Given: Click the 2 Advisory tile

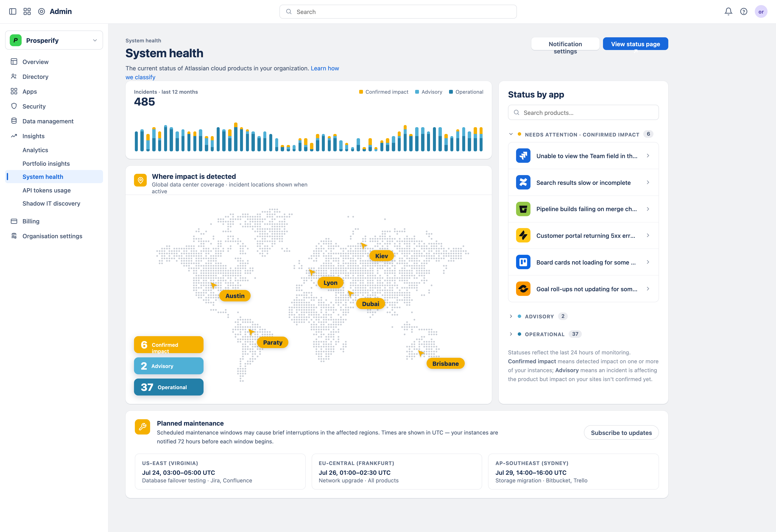Looking at the screenshot, I should pos(169,366).
